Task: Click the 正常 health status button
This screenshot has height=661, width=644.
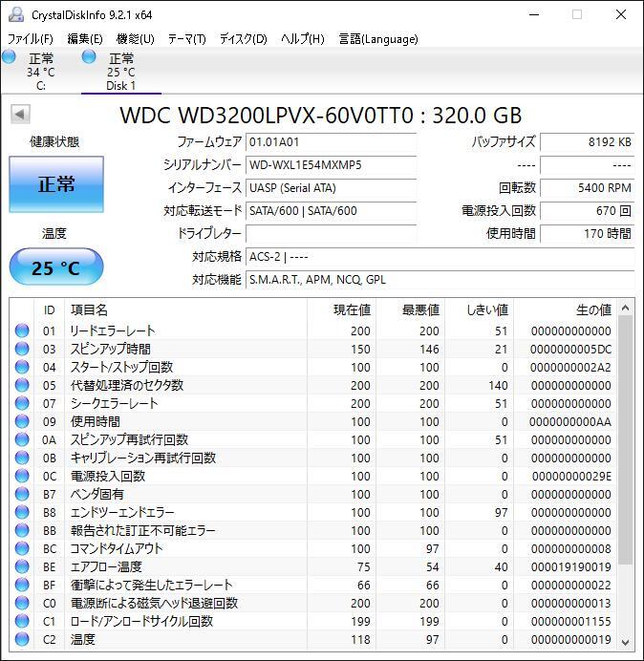Action: click(x=56, y=184)
